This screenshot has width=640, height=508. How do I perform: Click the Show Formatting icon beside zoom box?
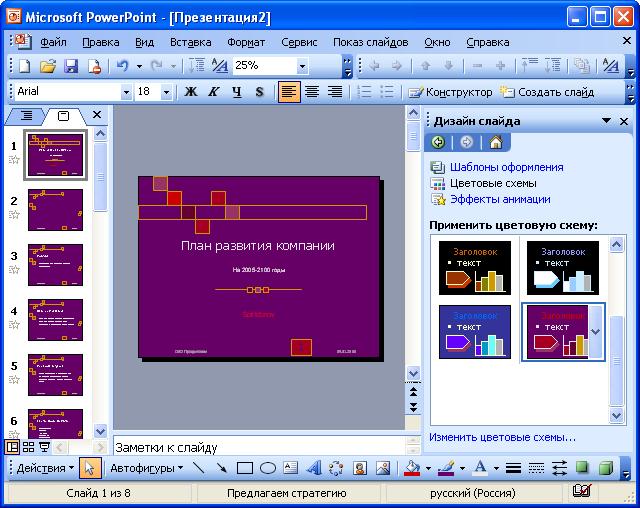(220, 66)
